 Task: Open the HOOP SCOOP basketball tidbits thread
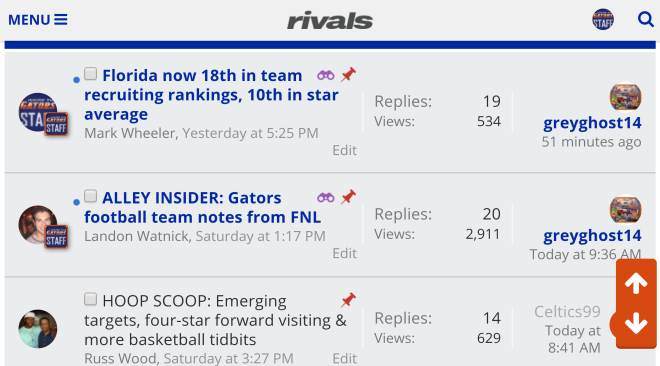[x=215, y=320]
